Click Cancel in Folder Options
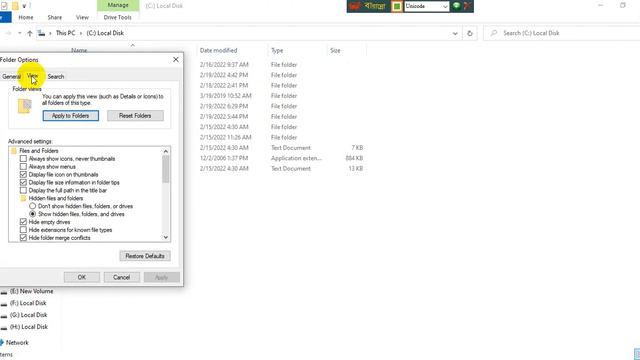The width and height of the screenshot is (640, 360). coord(122,277)
